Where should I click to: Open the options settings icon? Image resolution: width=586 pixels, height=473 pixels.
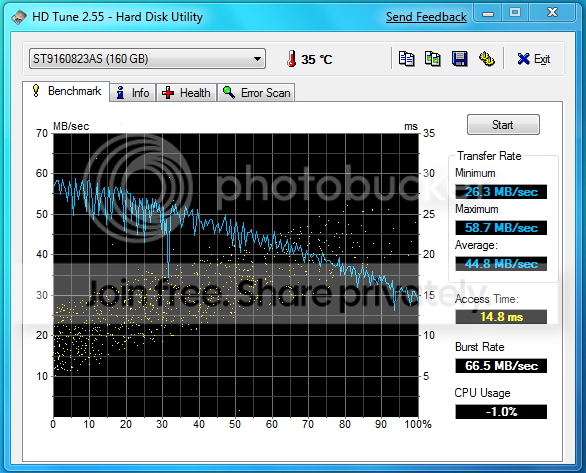(487, 59)
